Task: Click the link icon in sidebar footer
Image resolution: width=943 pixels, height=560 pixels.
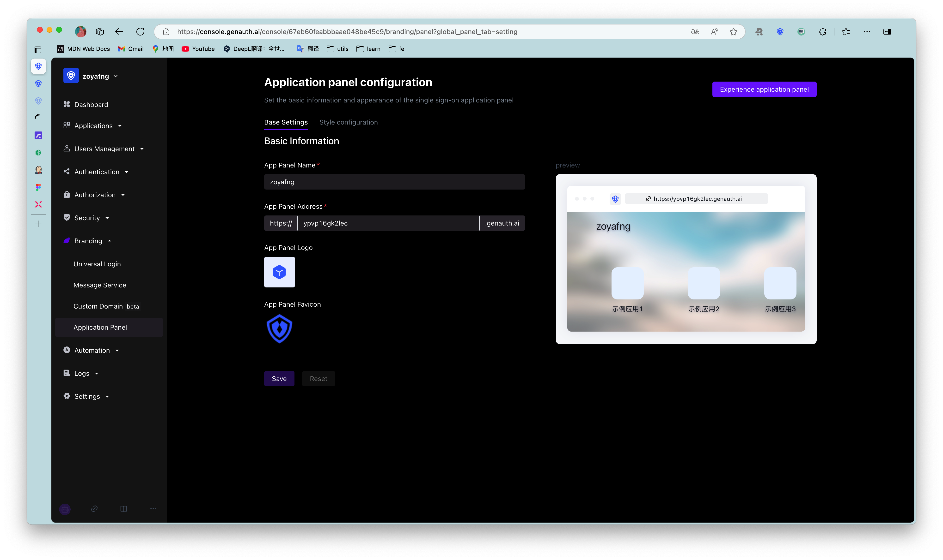Action: (x=94, y=509)
